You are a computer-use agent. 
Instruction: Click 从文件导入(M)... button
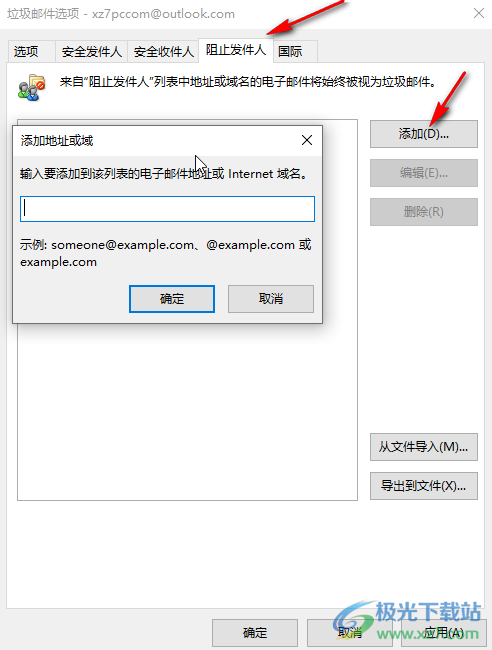coord(424,447)
